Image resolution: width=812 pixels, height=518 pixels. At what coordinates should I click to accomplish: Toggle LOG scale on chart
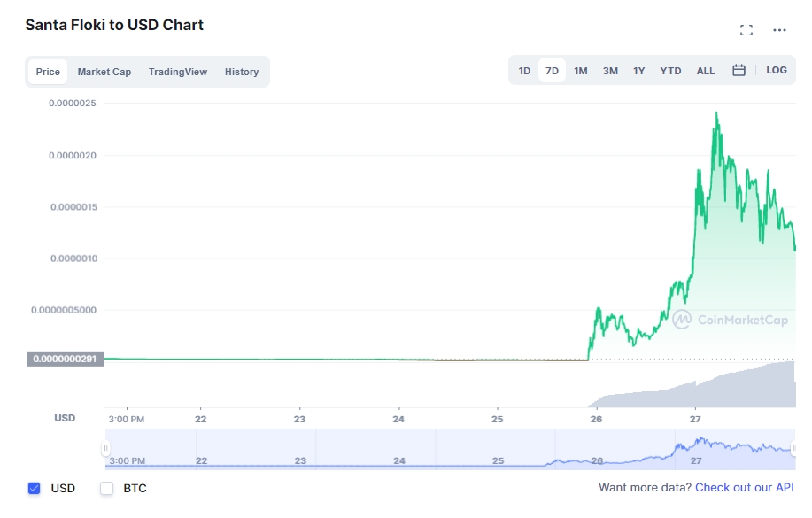pos(777,71)
